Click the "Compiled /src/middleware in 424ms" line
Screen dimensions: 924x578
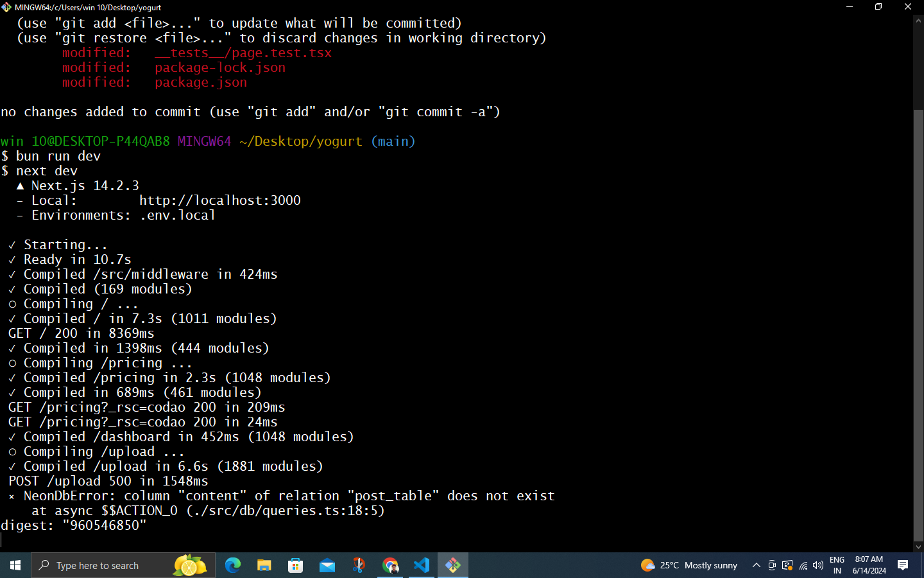point(143,274)
